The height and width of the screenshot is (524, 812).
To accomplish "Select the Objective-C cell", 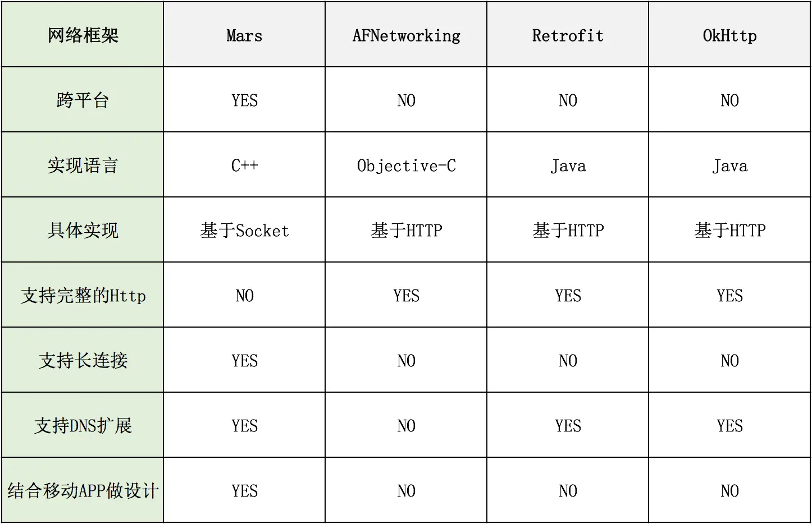I will [x=406, y=165].
